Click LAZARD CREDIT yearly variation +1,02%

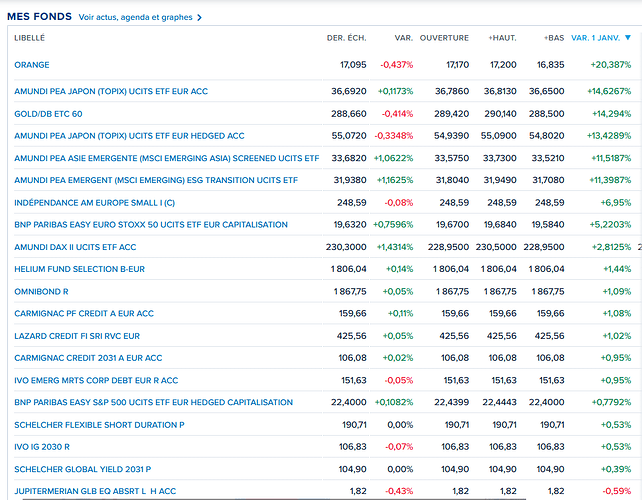tap(617, 336)
